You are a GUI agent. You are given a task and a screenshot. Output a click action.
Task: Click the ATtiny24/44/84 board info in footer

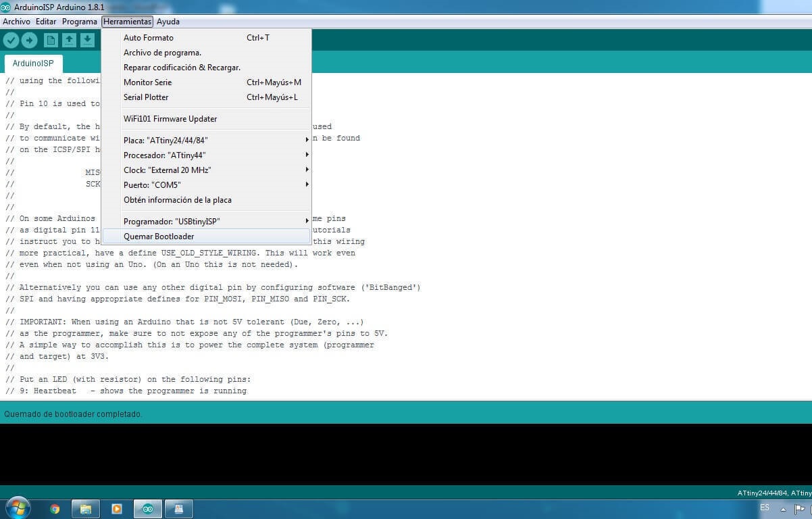click(x=774, y=493)
